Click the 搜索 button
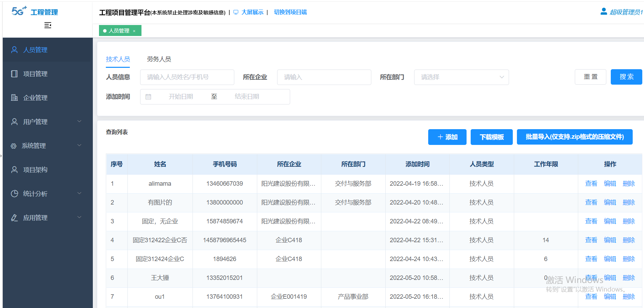 (x=627, y=77)
